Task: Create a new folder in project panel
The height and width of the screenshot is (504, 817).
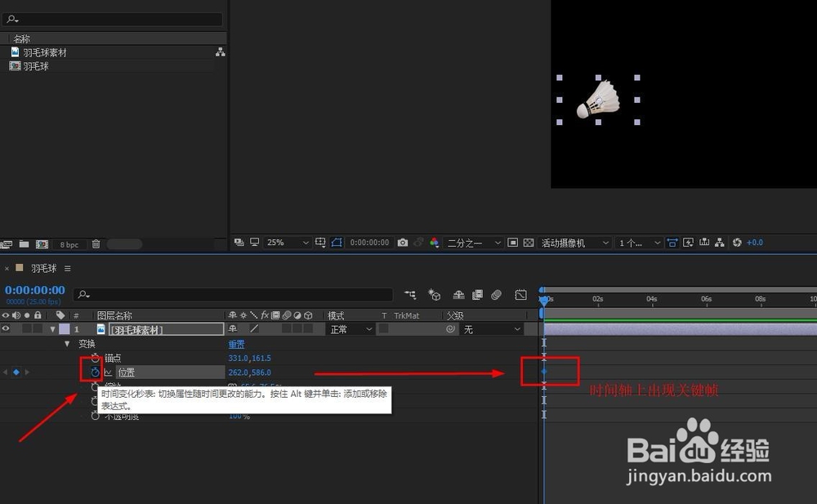Action: 24,244
